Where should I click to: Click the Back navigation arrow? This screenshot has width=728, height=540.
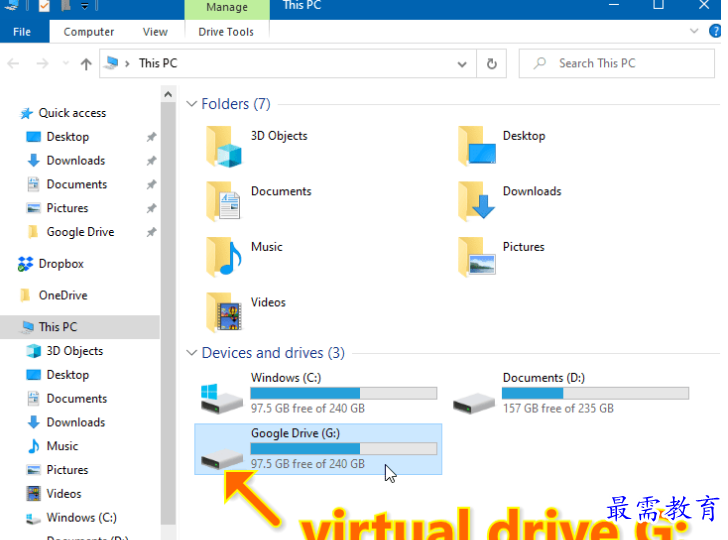(13, 64)
